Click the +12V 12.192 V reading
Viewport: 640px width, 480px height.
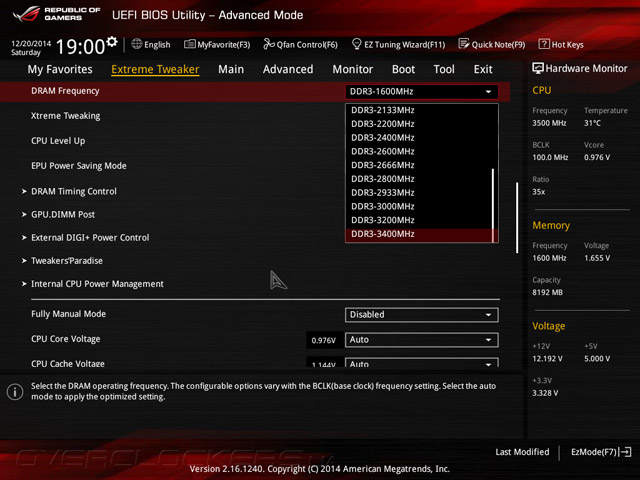point(547,358)
